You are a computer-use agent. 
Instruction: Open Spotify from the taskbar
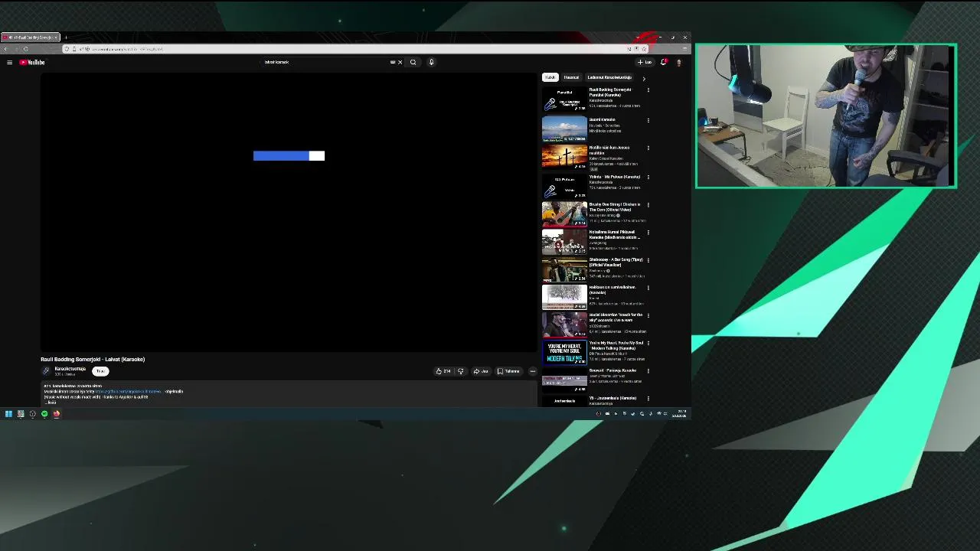click(44, 414)
